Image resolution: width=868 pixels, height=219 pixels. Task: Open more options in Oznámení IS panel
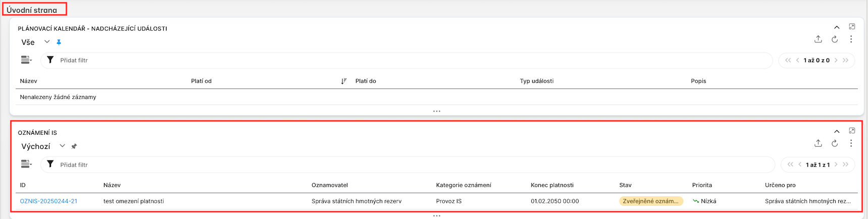pyautogui.click(x=851, y=144)
